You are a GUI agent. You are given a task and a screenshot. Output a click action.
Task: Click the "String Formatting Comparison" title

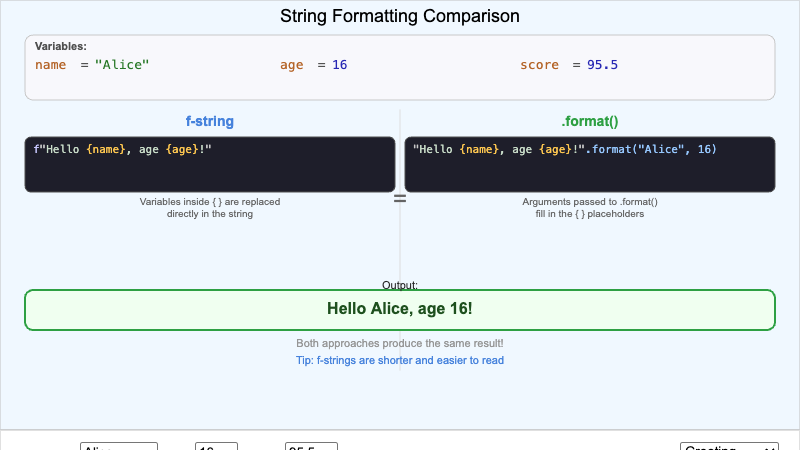tap(400, 17)
